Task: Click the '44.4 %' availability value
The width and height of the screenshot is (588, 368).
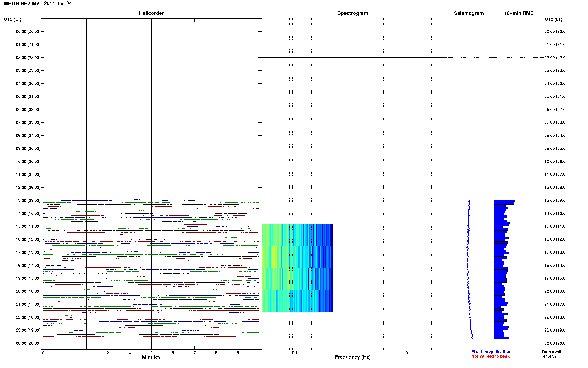Action: (549, 356)
